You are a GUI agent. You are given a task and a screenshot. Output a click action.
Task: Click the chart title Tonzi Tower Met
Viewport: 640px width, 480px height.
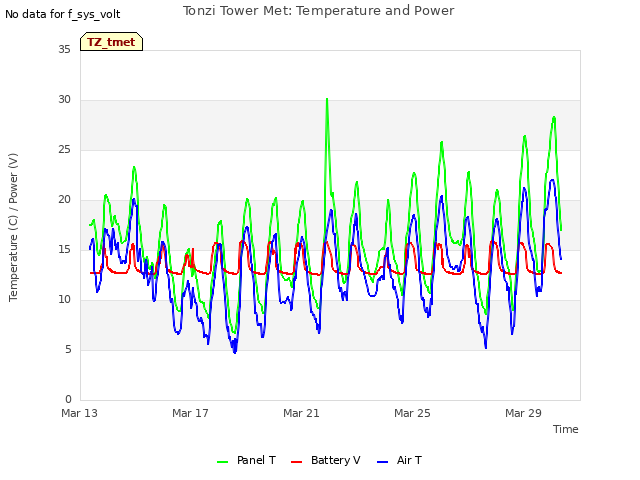click(318, 11)
